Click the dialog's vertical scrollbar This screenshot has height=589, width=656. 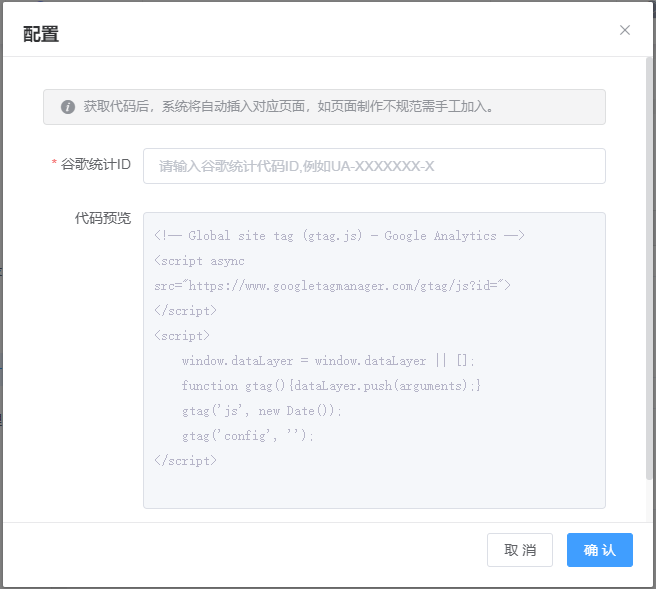click(649, 268)
